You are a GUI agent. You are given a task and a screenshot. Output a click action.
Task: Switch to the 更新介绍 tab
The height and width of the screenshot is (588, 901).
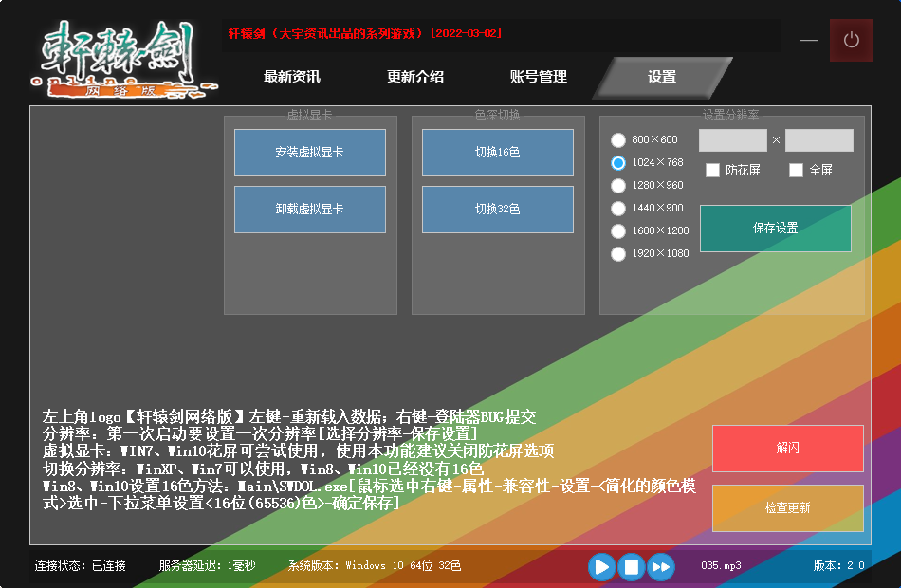click(x=415, y=77)
